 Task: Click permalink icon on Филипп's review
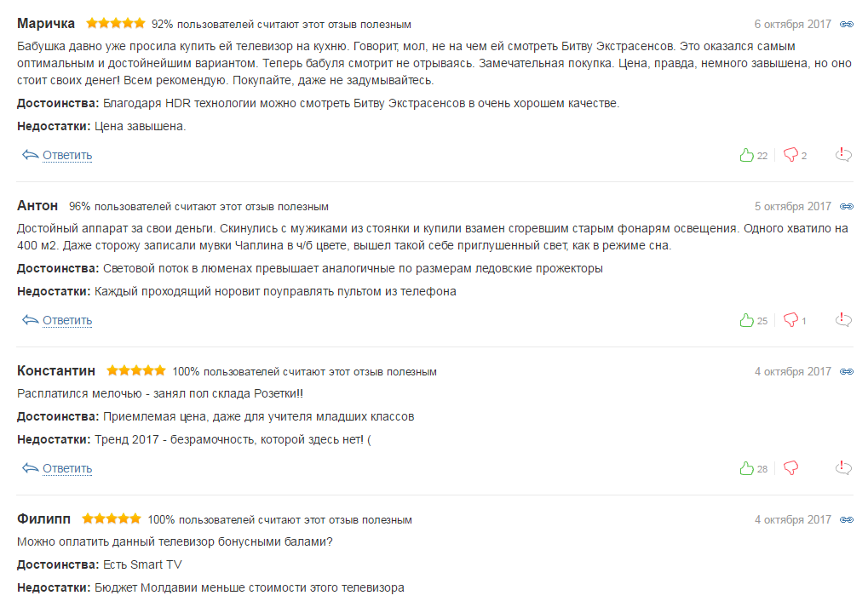pos(846,520)
